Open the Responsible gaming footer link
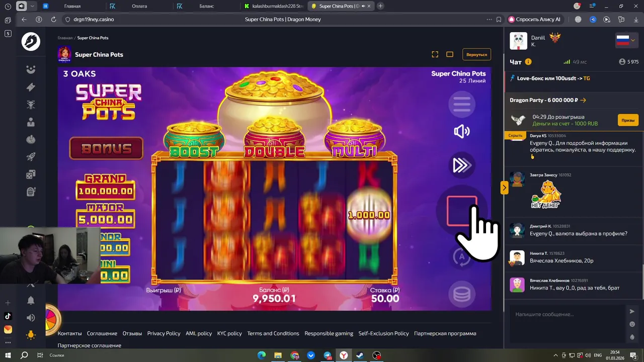This screenshot has height=362, width=644. pyautogui.click(x=329, y=333)
